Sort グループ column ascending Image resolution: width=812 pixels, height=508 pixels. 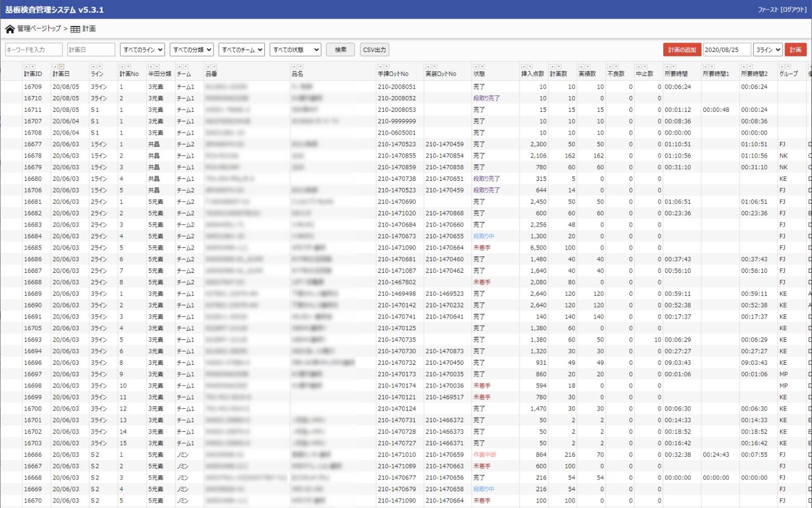tap(782, 67)
